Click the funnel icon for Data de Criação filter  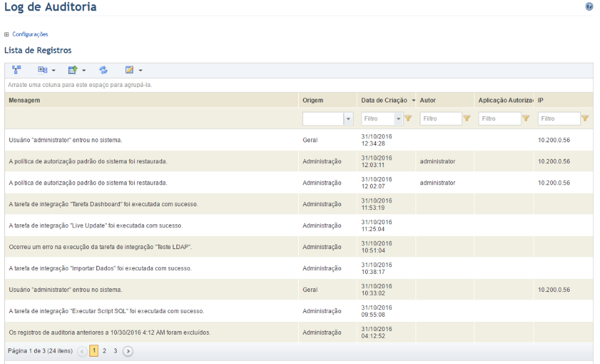pyautogui.click(x=408, y=118)
